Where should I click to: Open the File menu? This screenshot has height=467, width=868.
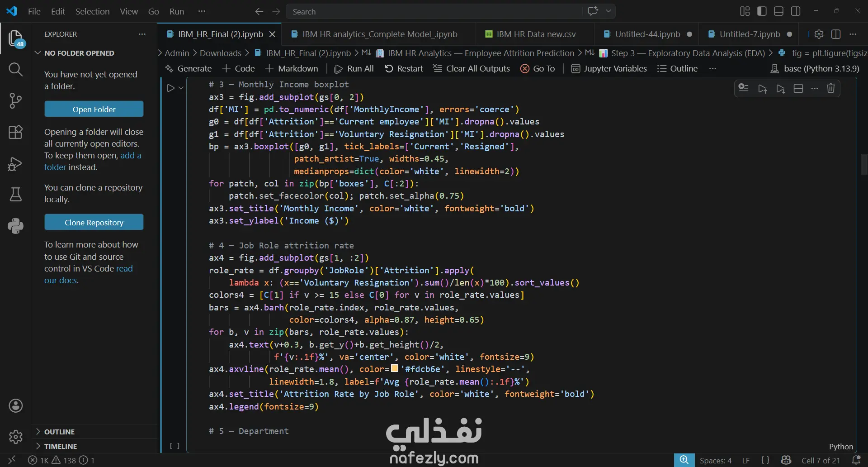pos(34,11)
